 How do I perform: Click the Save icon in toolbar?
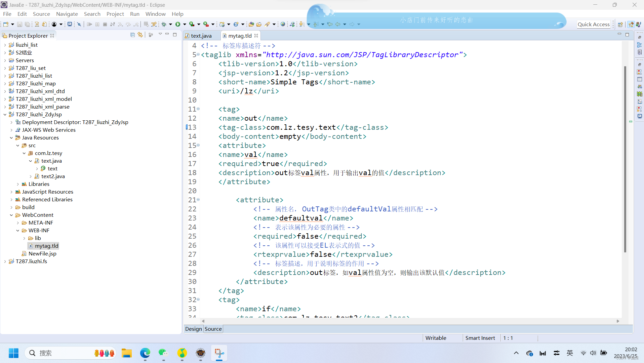point(19,24)
